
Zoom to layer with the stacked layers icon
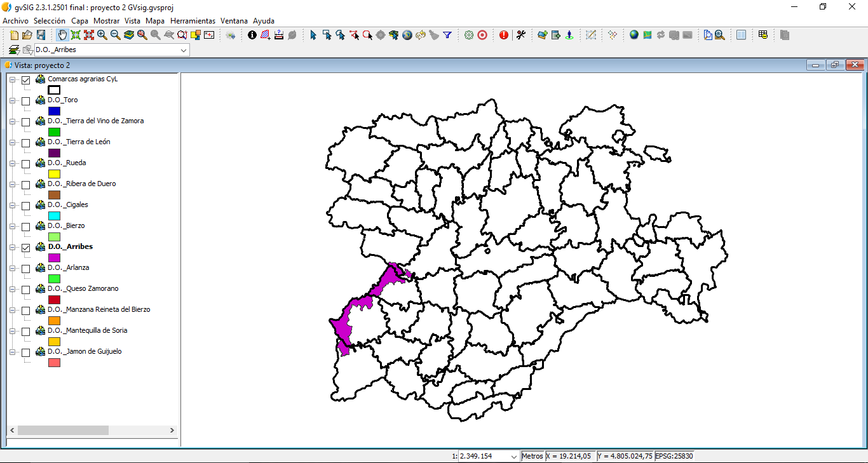click(129, 35)
